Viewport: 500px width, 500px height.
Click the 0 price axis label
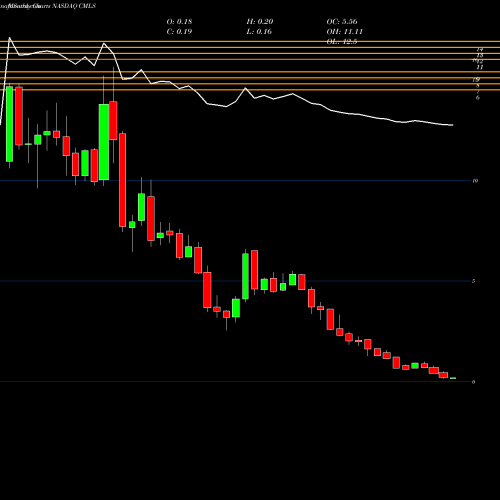[473, 382]
